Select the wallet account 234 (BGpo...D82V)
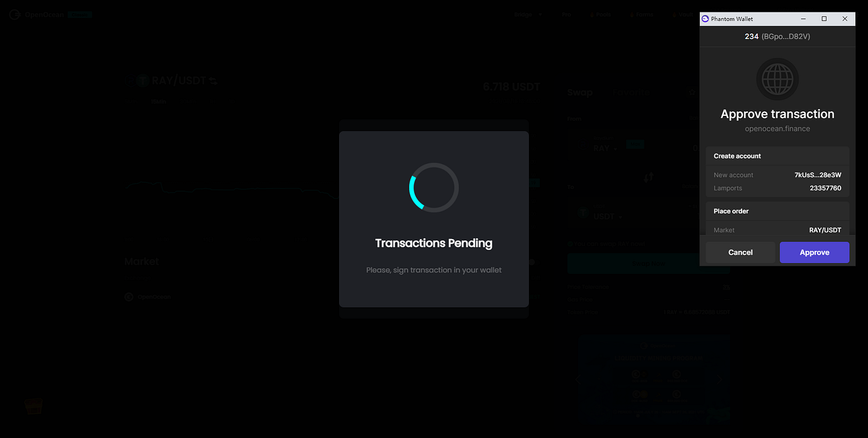868x438 pixels. (x=777, y=37)
